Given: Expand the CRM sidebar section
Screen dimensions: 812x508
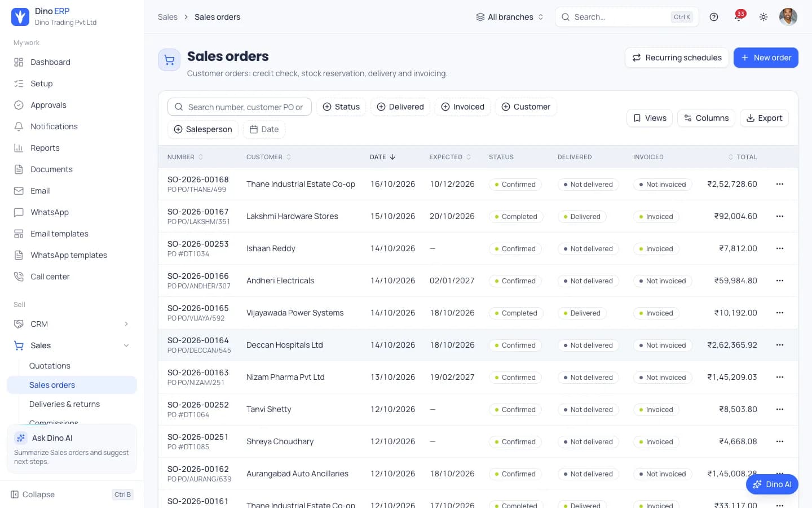Looking at the screenshot, I should tap(72, 324).
